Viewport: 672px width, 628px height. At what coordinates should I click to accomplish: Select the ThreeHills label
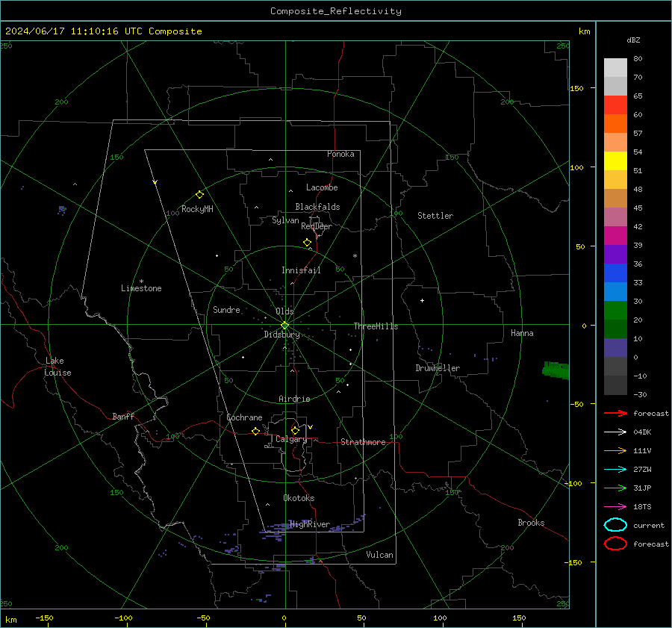[376, 326]
